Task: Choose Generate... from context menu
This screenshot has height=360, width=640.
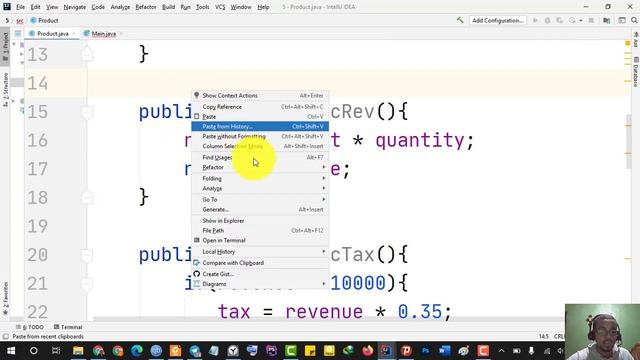Action: [260, 209]
